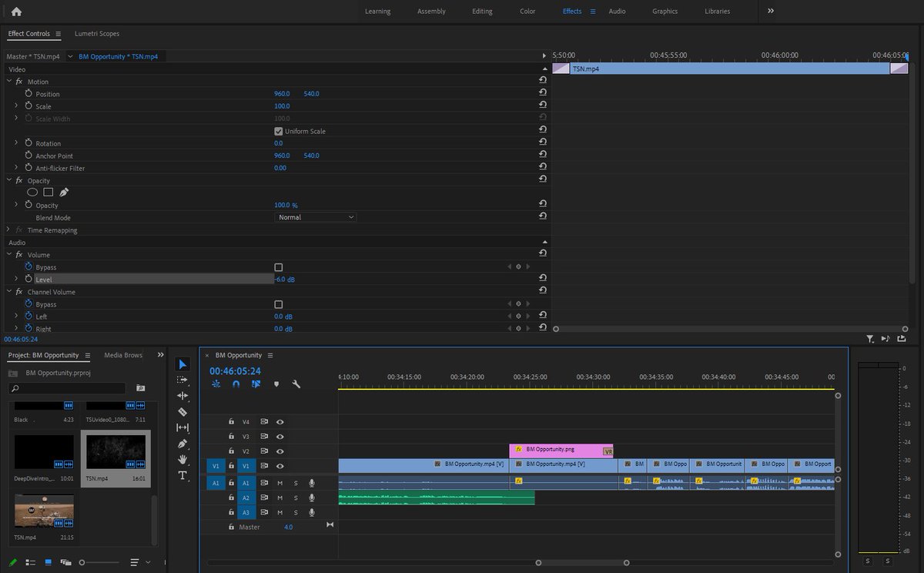Open the Blend Mode Normal dropdown
This screenshot has width=924, height=573.
[316, 217]
